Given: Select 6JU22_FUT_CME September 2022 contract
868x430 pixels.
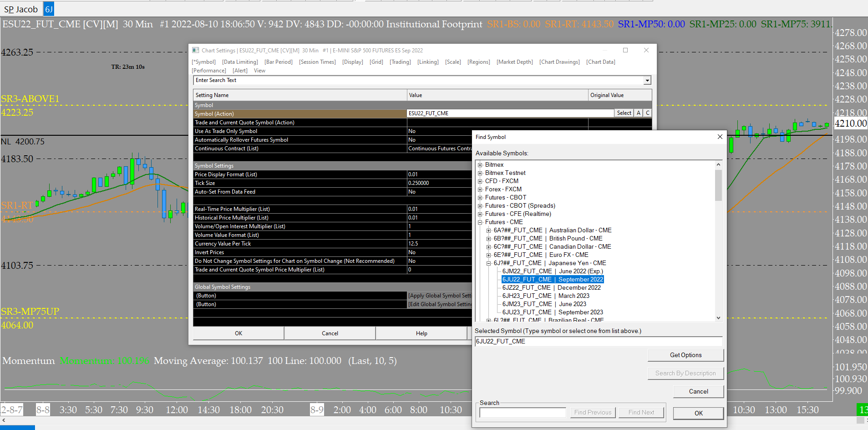Looking at the screenshot, I should [x=553, y=280].
